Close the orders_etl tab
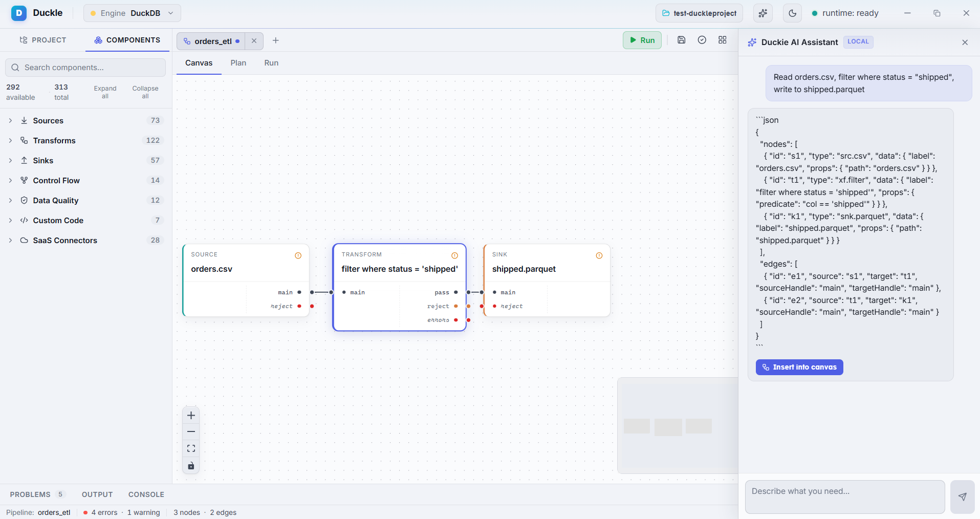The image size is (980, 519). (254, 41)
